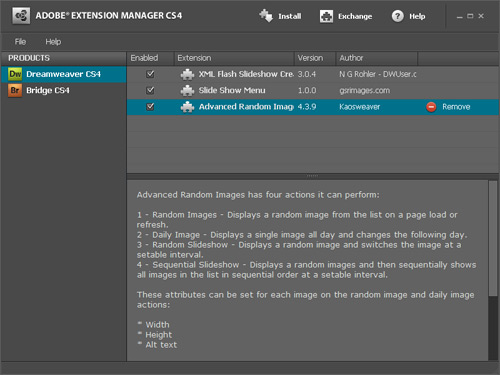Click the description panel scrollbar thumb

tap(493, 238)
